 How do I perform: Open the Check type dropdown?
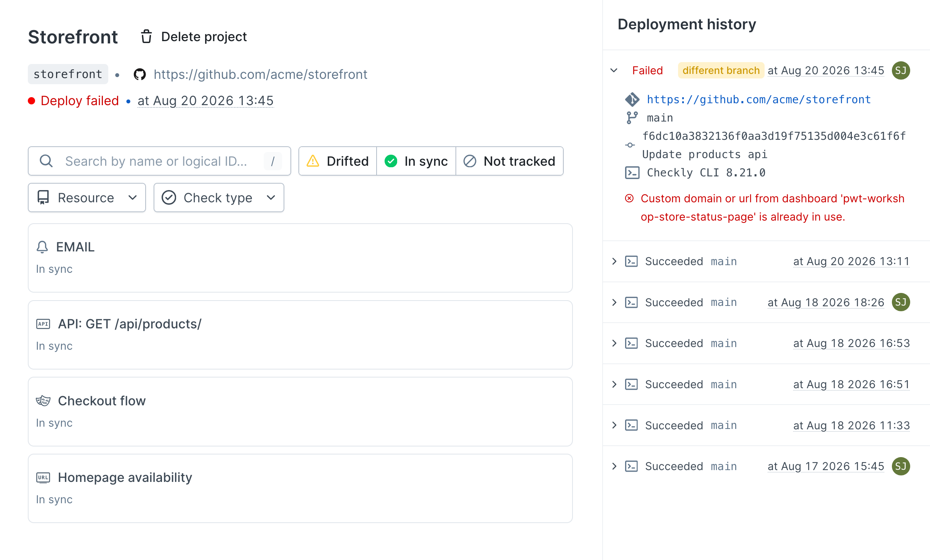point(219,197)
